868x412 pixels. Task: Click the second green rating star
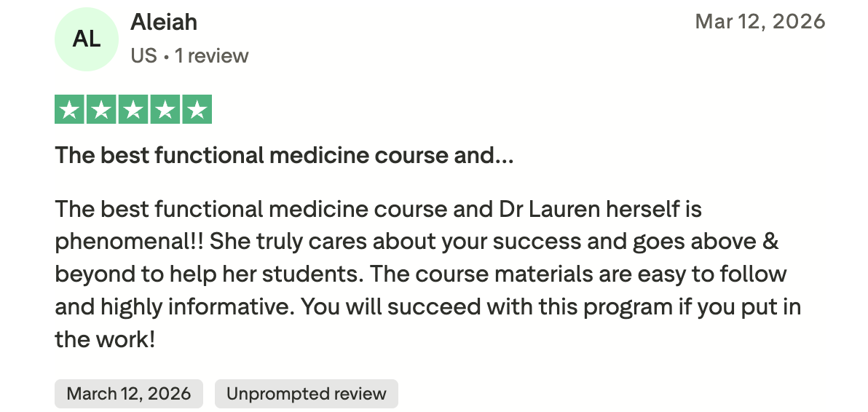[x=101, y=110]
